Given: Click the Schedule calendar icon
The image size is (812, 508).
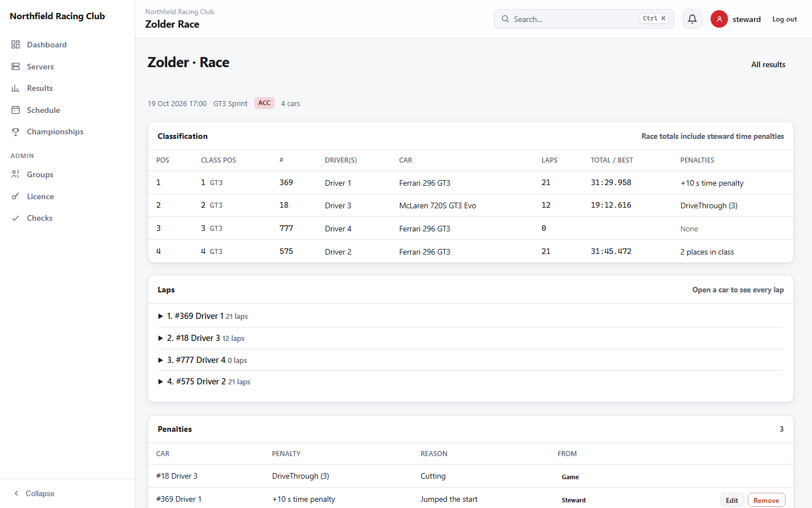Looking at the screenshot, I should point(16,110).
